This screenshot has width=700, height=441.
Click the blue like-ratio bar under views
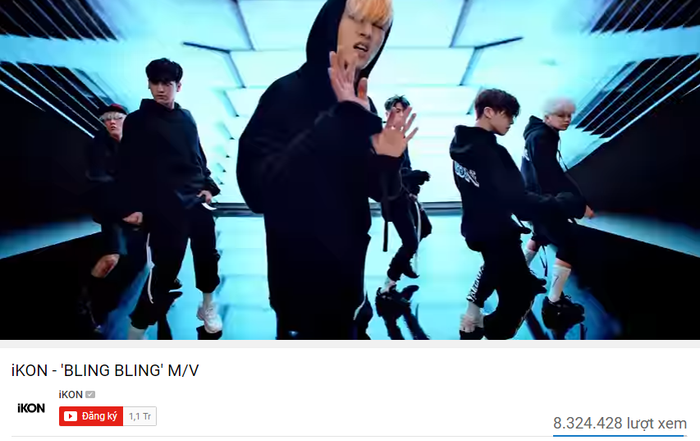620,435
